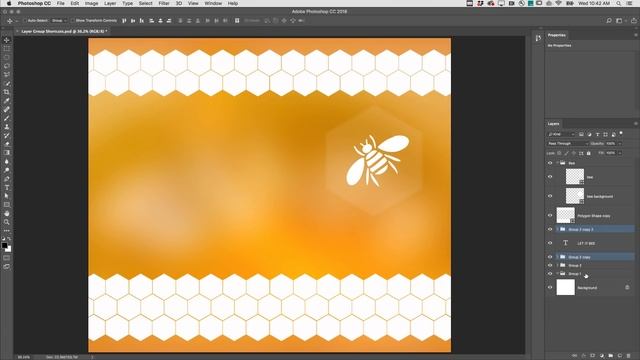Viewport: 640px width, 360px height.
Task: Hide the LET IT BEE text layer
Action: point(550,243)
